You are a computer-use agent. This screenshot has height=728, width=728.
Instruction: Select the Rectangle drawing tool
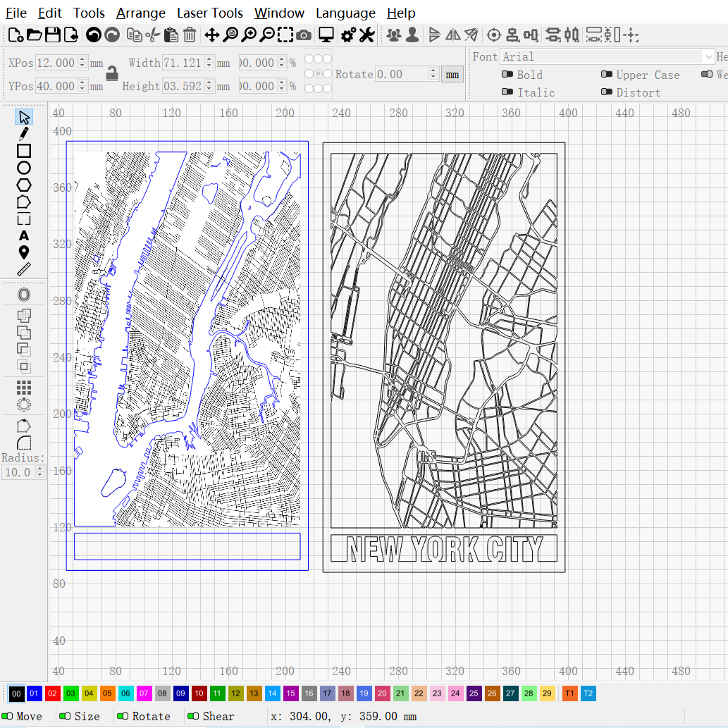coord(23,151)
